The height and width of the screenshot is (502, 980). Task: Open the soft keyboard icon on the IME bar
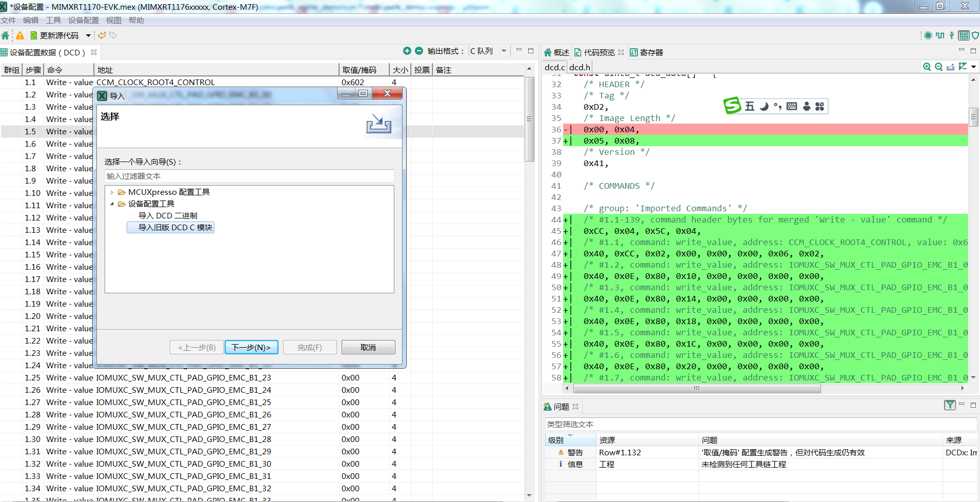792,106
